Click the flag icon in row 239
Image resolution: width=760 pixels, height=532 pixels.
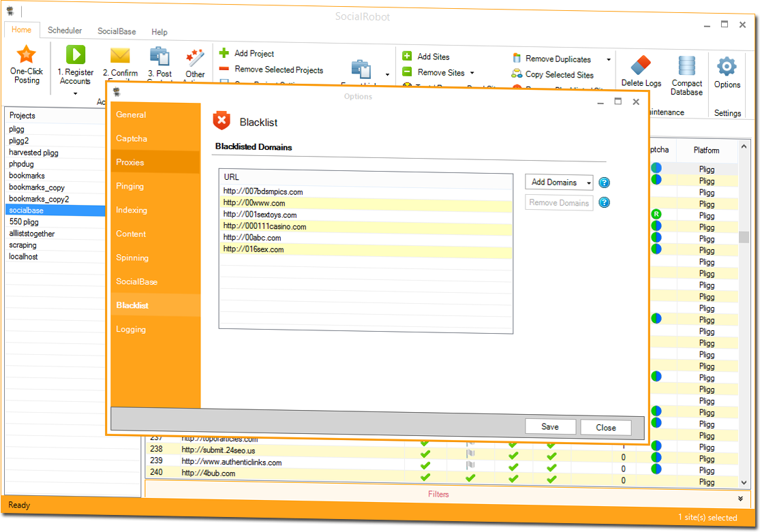click(470, 465)
